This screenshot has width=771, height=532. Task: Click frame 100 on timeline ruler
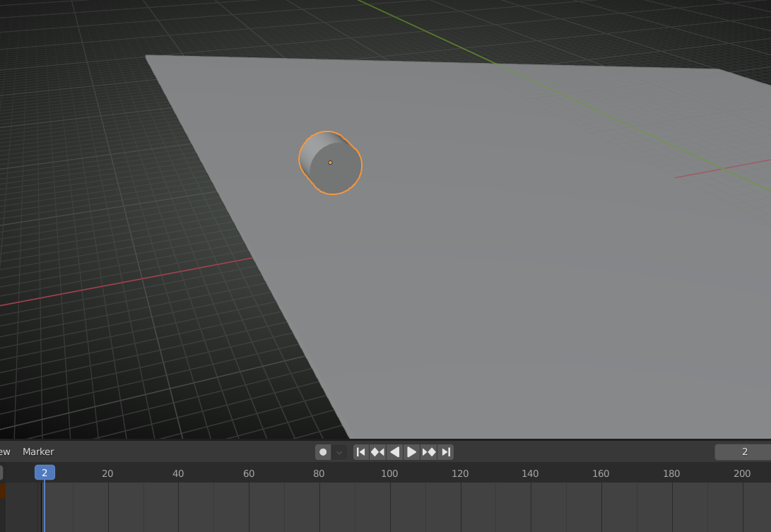[x=389, y=473]
